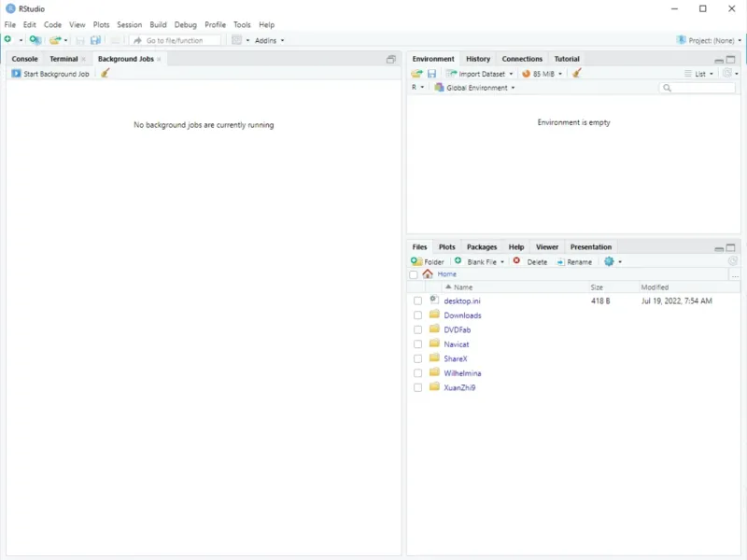Maximize the Environment pane
The height and width of the screenshot is (560, 747).
730,60
